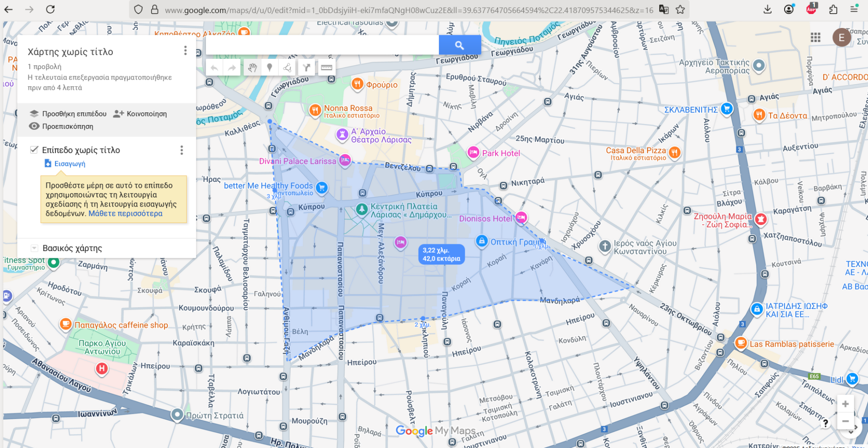Viewport: 868px width, 448px height.
Task: Open the ABP adblocker extension
Action: (x=812, y=9)
